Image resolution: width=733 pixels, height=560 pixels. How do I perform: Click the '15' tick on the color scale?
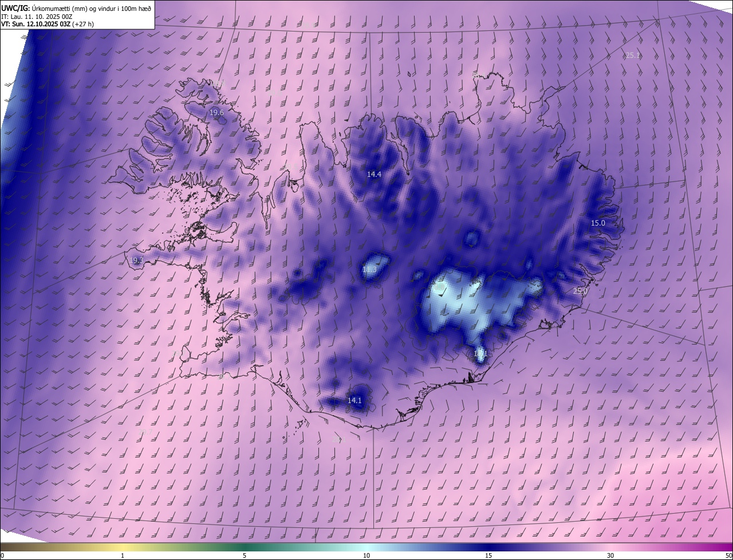coord(488,555)
